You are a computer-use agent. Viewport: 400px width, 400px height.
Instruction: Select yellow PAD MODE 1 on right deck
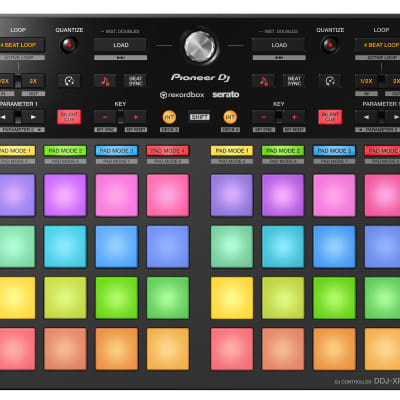[x=232, y=151]
